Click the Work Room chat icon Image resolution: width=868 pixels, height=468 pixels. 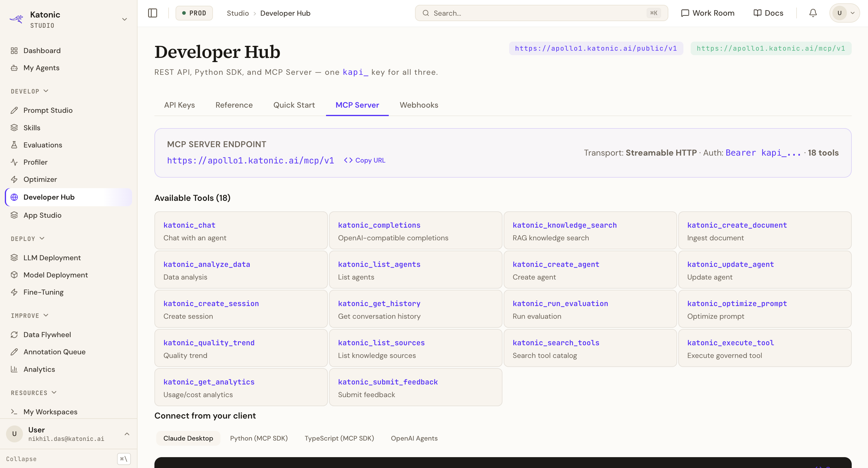pyautogui.click(x=685, y=13)
